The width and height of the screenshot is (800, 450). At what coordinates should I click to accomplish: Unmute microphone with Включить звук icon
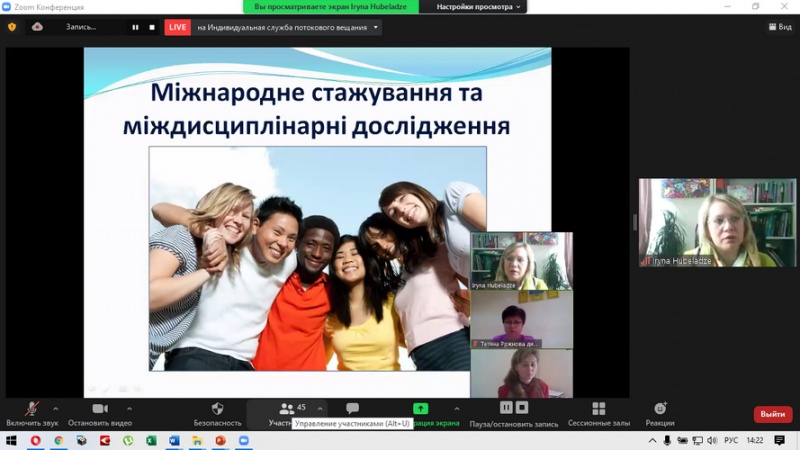pyautogui.click(x=32, y=409)
